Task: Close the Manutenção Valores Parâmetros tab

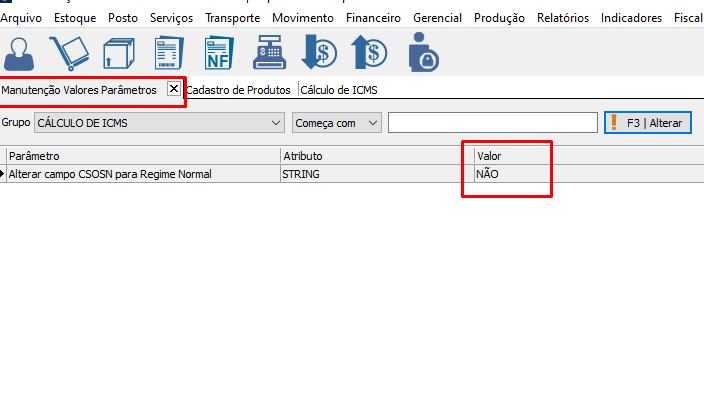Action: tap(174, 89)
